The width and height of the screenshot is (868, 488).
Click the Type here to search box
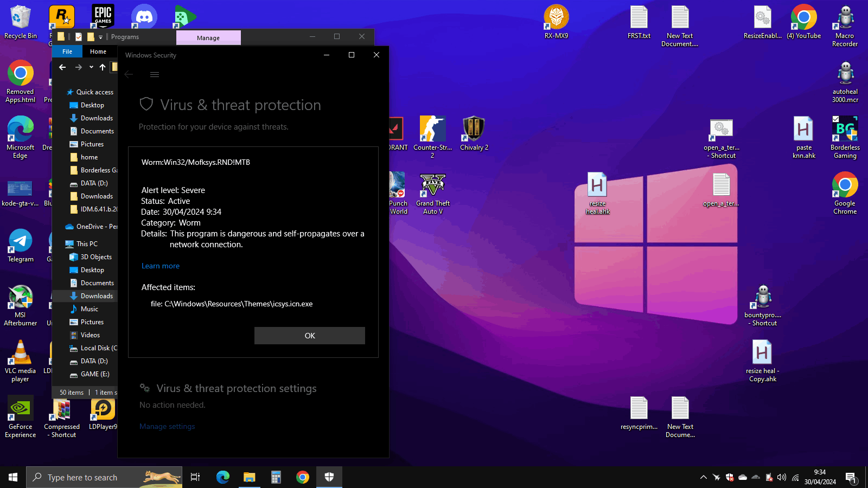click(x=104, y=477)
